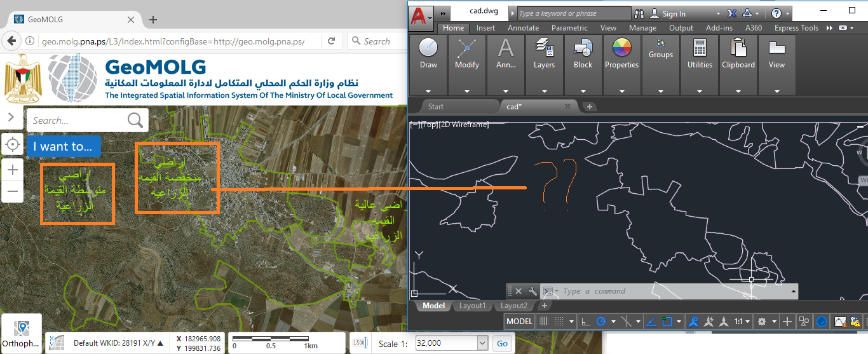Open the polar tracking angle dropdown arrow
The image size is (868, 354).
point(613,322)
